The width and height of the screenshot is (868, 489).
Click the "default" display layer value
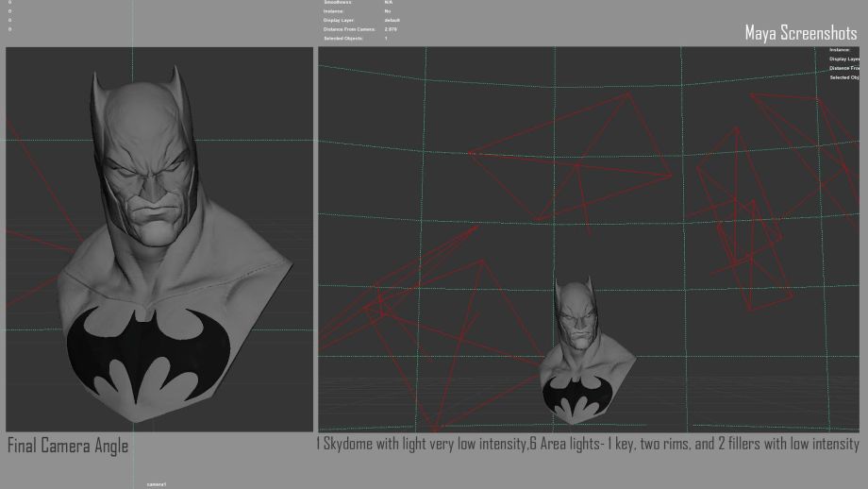tap(392, 21)
